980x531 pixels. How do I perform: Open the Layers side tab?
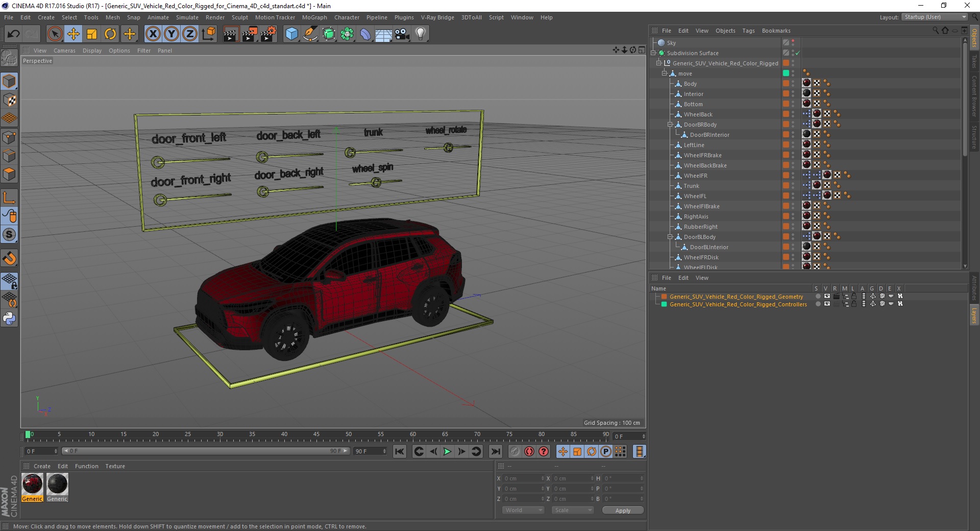pyautogui.click(x=974, y=315)
